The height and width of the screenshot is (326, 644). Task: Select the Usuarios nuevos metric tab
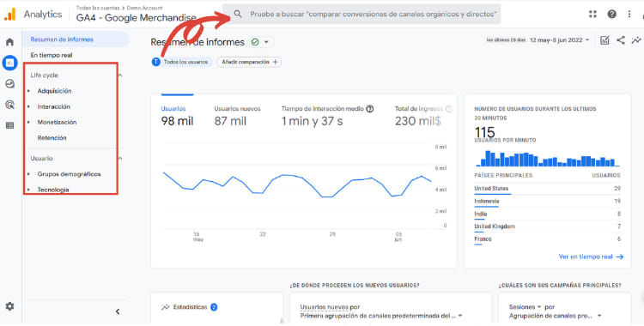click(x=237, y=116)
